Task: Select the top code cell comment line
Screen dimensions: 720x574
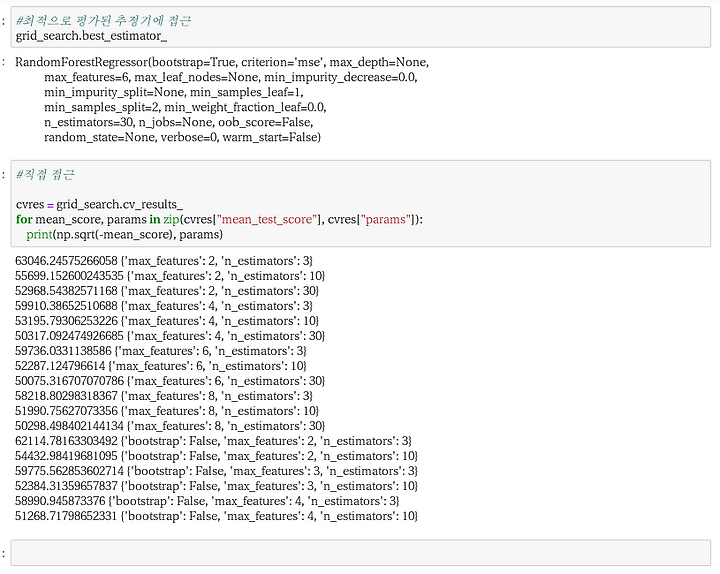Action: click(103, 21)
